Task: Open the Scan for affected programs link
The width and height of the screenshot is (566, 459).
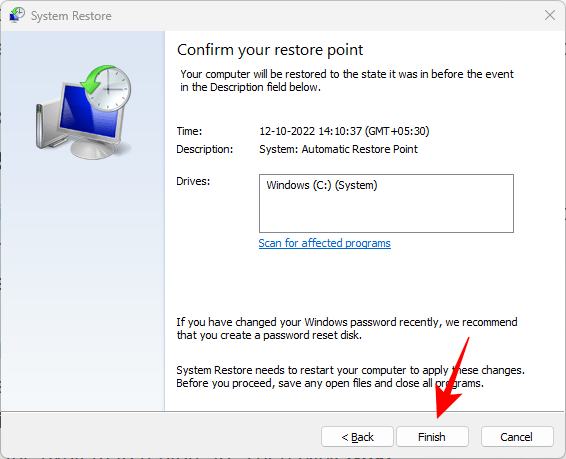Action: 325,243
